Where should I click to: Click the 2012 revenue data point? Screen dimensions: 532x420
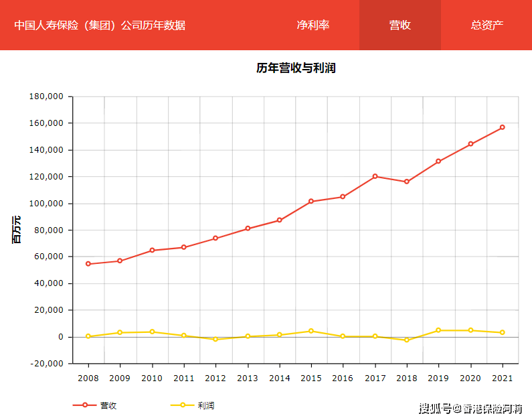click(x=215, y=238)
